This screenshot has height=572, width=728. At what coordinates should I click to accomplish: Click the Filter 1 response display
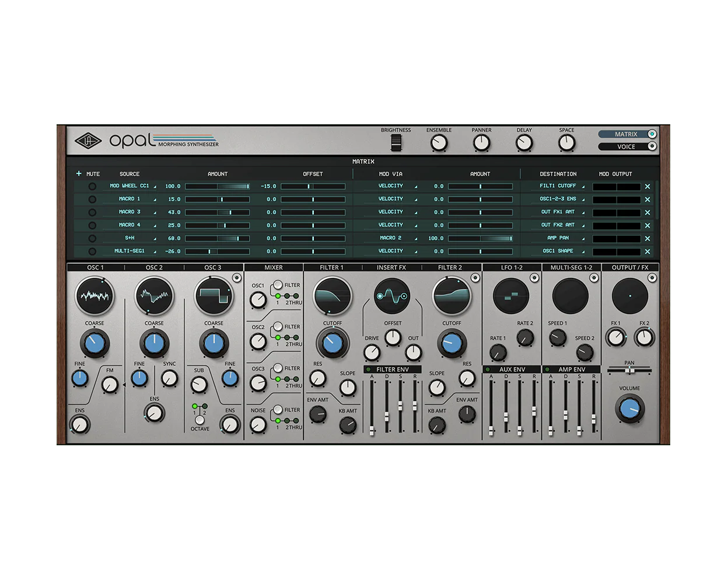click(x=332, y=296)
